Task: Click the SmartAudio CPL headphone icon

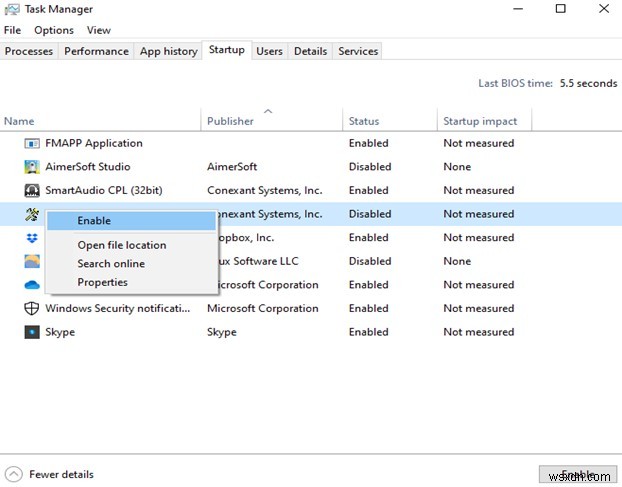Action: coord(32,190)
